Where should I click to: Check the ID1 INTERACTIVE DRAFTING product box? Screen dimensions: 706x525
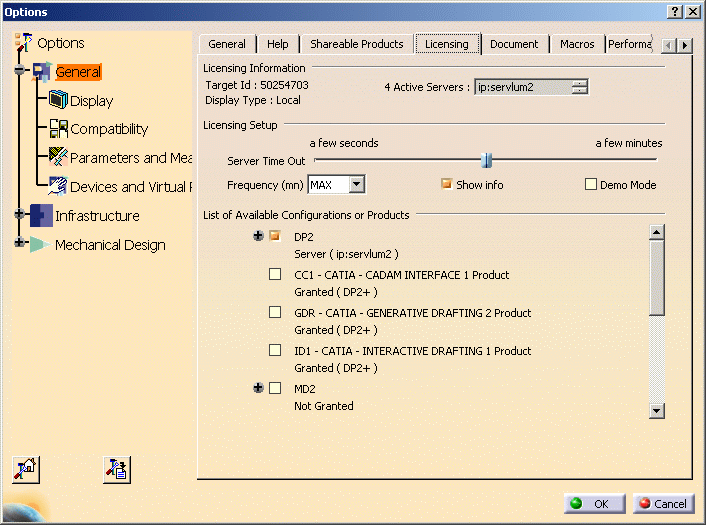[275, 350]
